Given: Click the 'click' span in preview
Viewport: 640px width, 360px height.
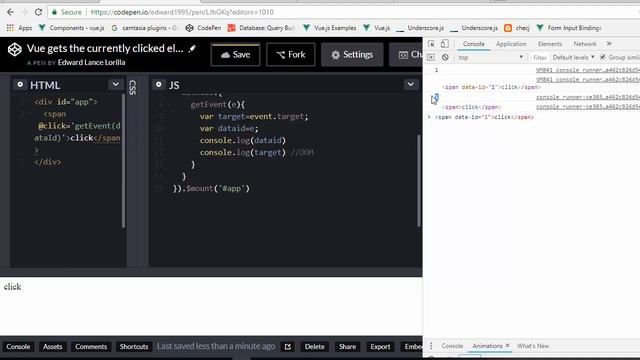Looking at the screenshot, I should pos(12,287).
